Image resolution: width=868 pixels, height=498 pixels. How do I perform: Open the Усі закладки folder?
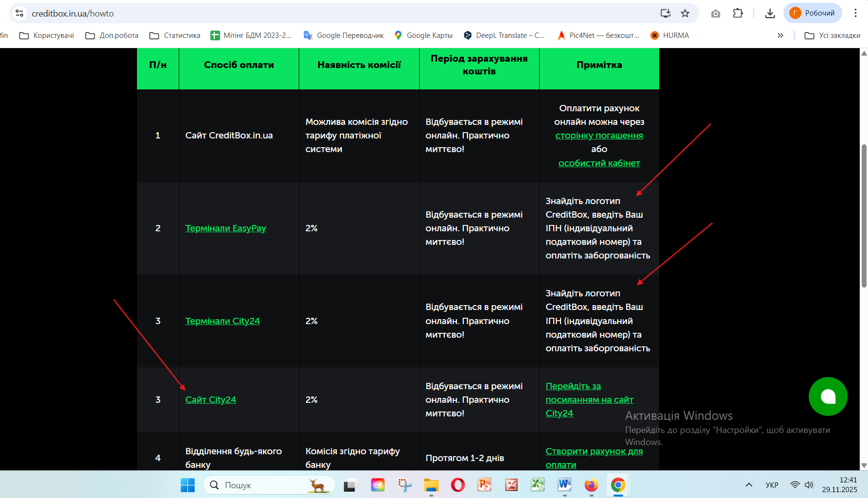833,35
